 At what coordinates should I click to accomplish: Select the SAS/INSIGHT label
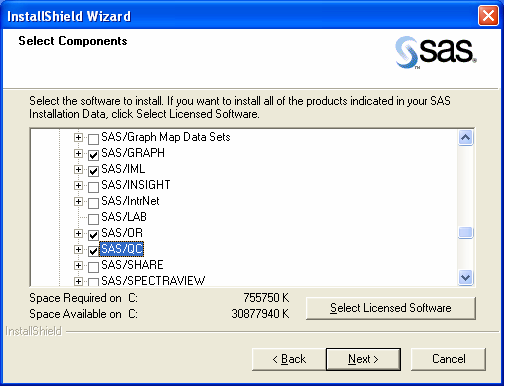click(x=136, y=185)
